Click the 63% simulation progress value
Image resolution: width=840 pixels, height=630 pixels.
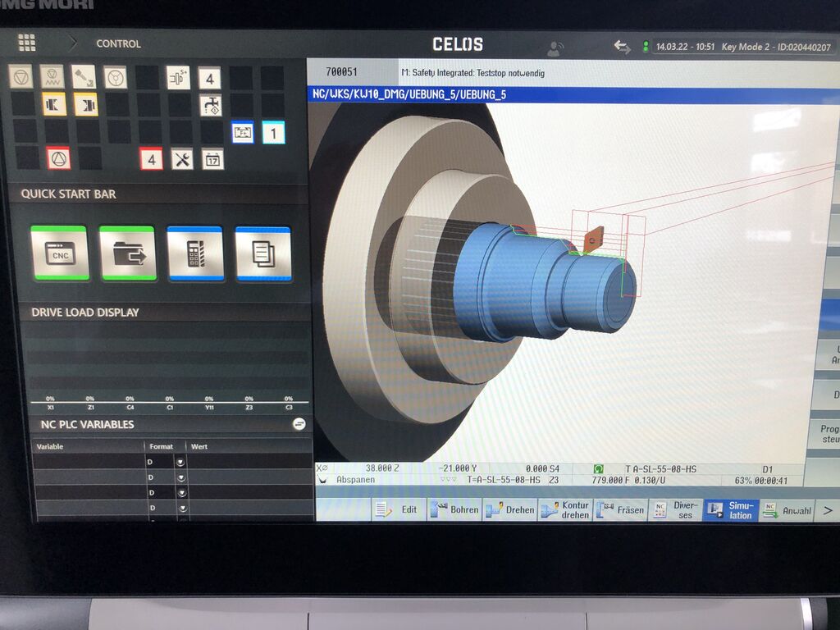click(x=743, y=481)
